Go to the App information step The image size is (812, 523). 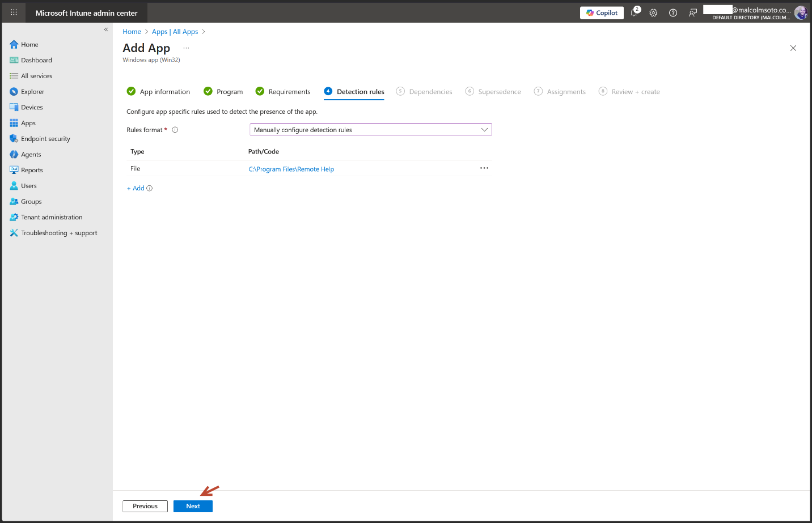(164, 92)
